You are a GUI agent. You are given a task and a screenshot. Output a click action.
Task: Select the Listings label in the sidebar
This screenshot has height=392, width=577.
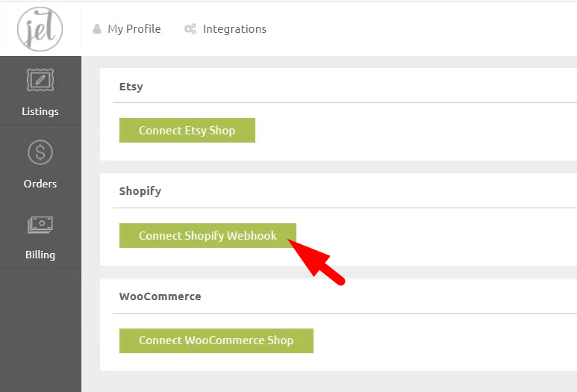[x=40, y=111]
